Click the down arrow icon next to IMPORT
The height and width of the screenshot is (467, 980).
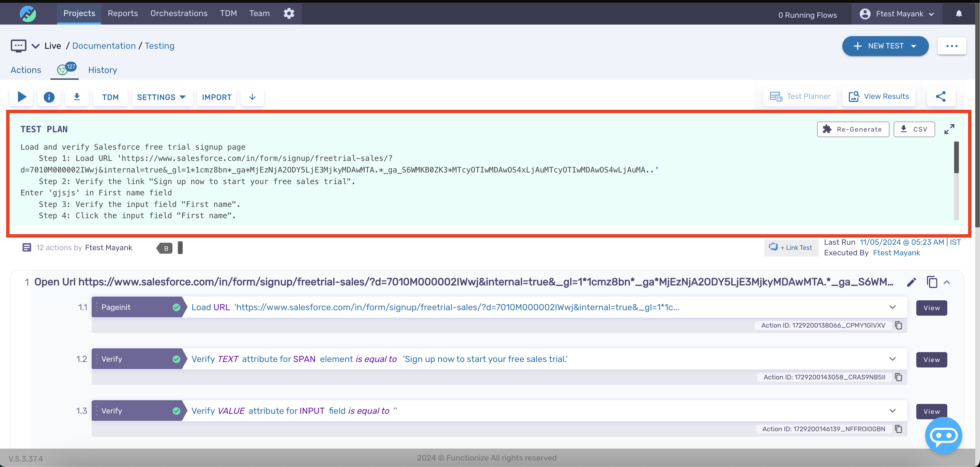point(252,97)
